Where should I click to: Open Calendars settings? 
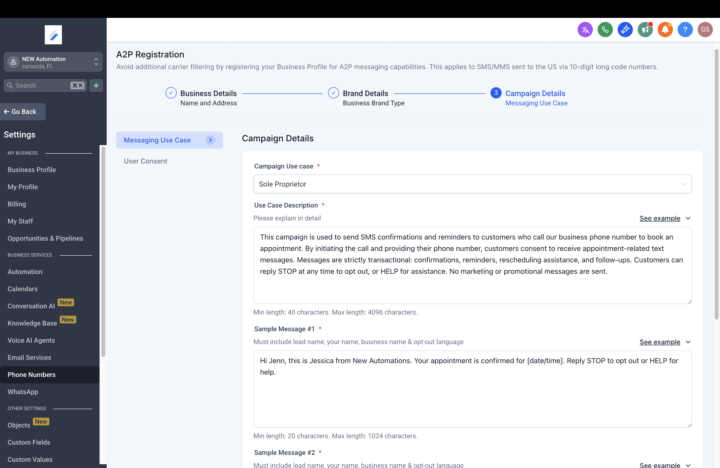[x=22, y=289]
